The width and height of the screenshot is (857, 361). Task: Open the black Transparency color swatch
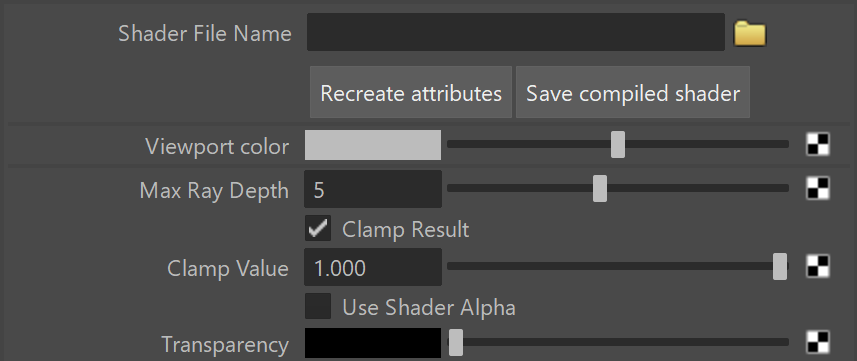coord(373,343)
